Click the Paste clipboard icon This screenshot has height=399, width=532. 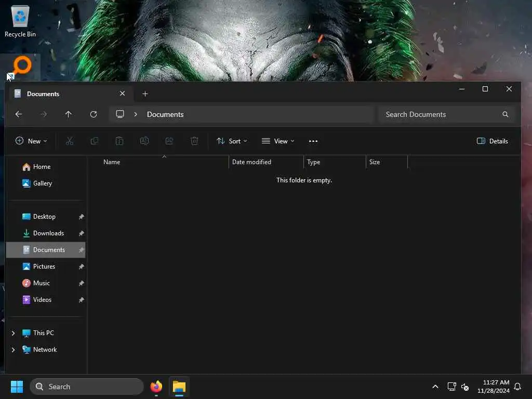(119, 141)
